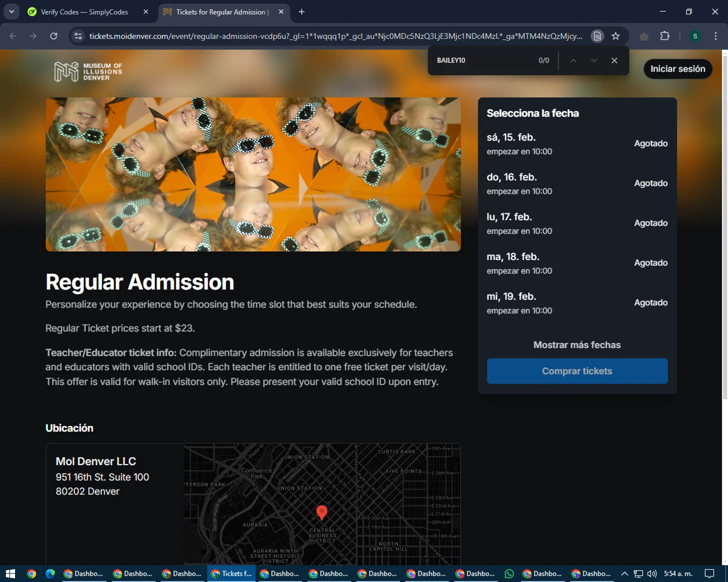This screenshot has width=728, height=582.
Task: Go back with the browser back arrow
Action: (13, 36)
